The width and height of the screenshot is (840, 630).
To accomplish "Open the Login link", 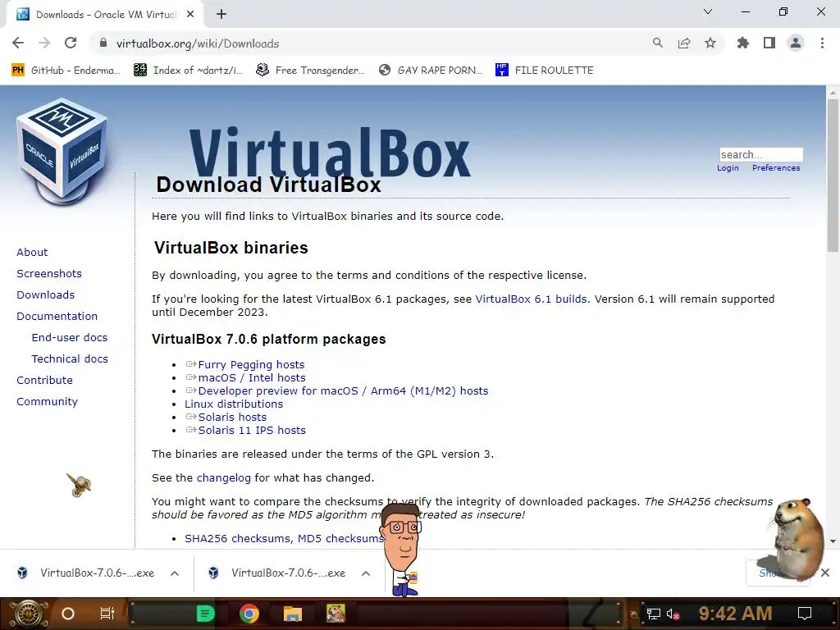I will [x=728, y=167].
